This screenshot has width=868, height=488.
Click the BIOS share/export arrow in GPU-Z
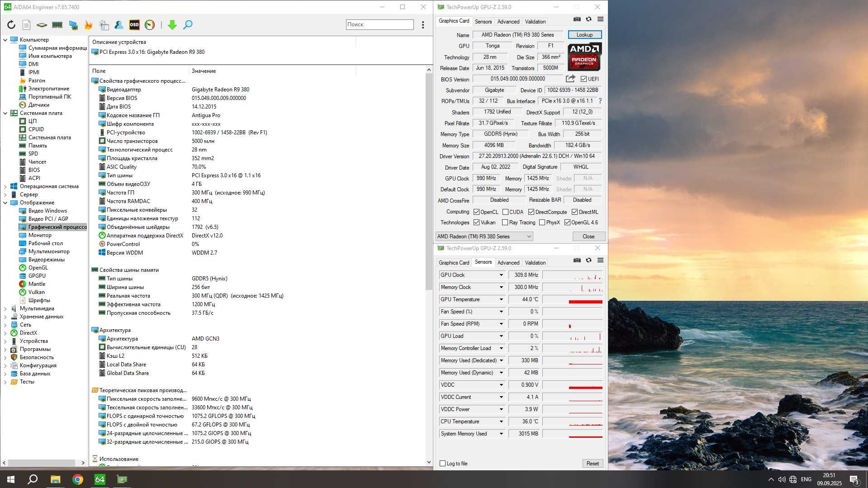(x=570, y=79)
